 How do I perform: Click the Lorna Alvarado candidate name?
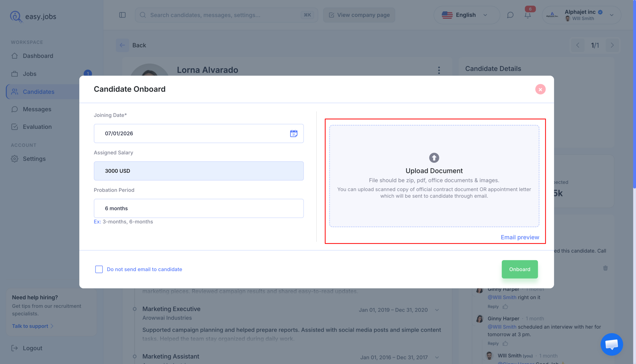207,70
